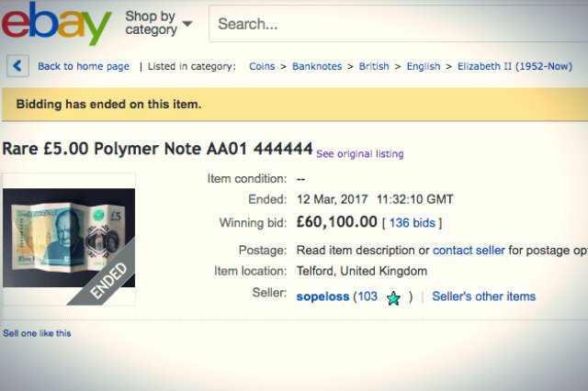This screenshot has height=391, width=588.
Task: Follow the Back to home page link
Action: 83,66
